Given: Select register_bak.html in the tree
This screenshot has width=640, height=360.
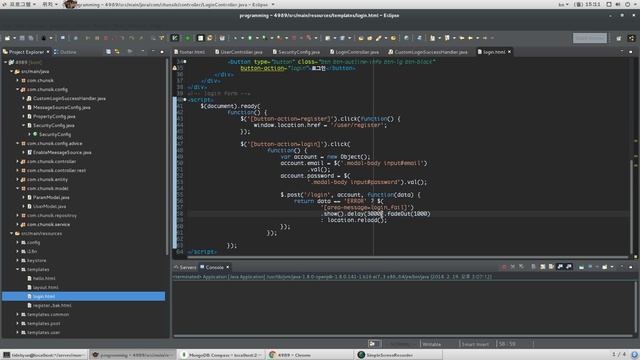Looking at the screenshot, I should [52, 305].
